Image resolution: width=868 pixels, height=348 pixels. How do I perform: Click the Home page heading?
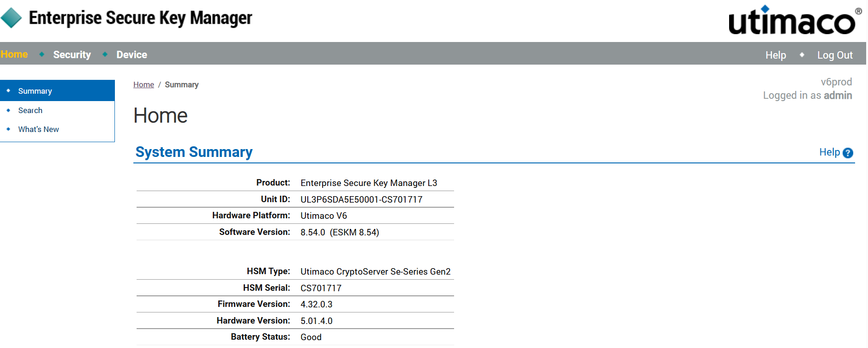point(161,115)
